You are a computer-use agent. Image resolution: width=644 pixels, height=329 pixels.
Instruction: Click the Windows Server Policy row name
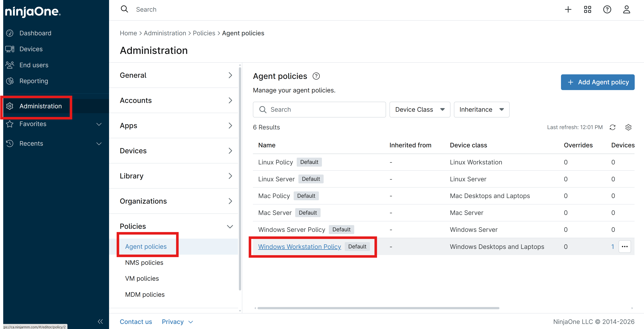(x=291, y=230)
